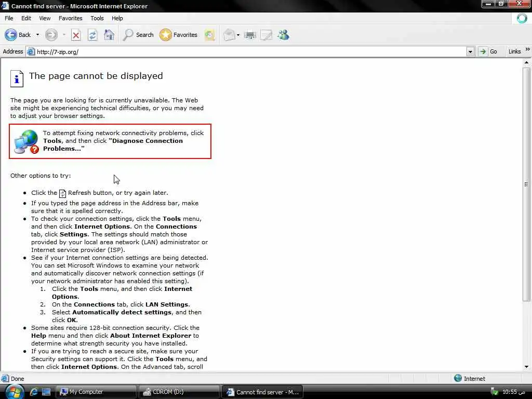Screen dimensions: 532x399
Task: Click the Edit page toolbar icon
Action: tap(267, 35)
